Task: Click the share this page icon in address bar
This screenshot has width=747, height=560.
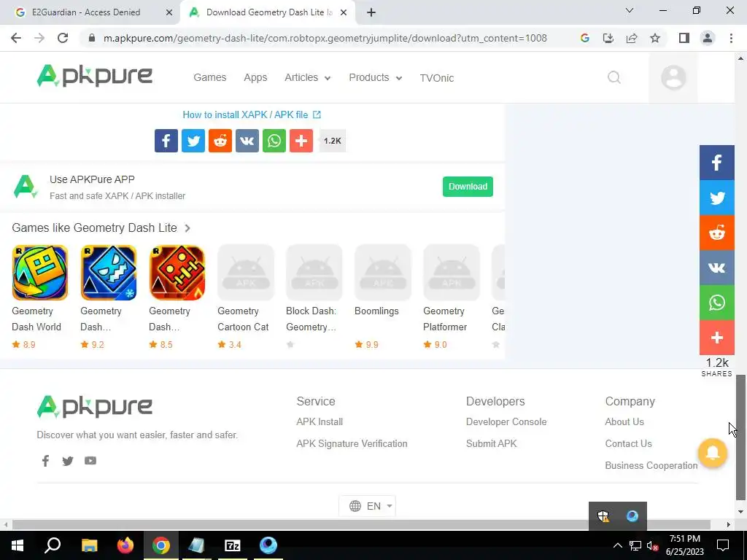Action: [x=632, y=38]
